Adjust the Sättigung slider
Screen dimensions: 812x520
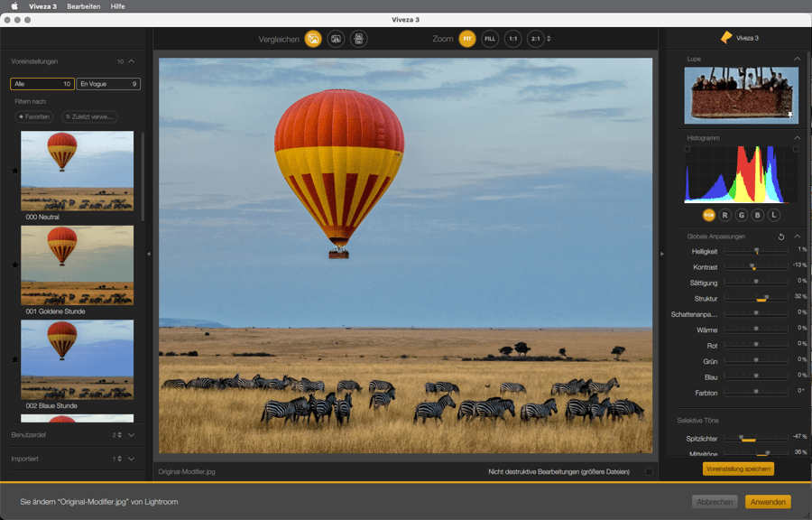[x=756, y=283]
